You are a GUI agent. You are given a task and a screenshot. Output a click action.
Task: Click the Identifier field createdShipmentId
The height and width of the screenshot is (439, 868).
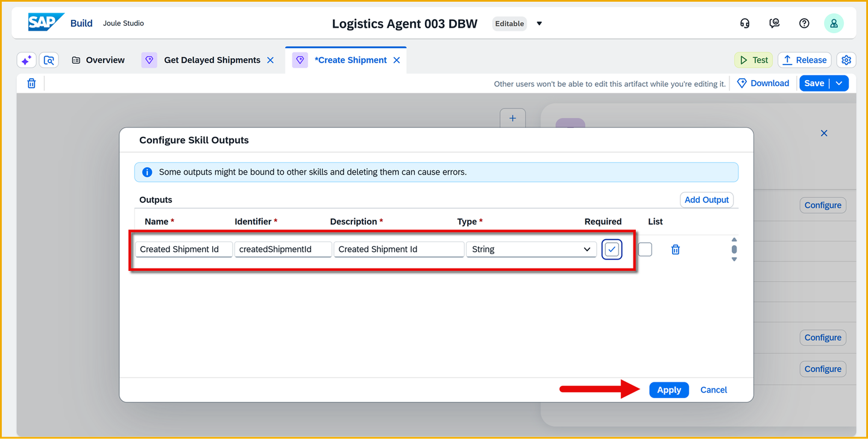(283, 249)
